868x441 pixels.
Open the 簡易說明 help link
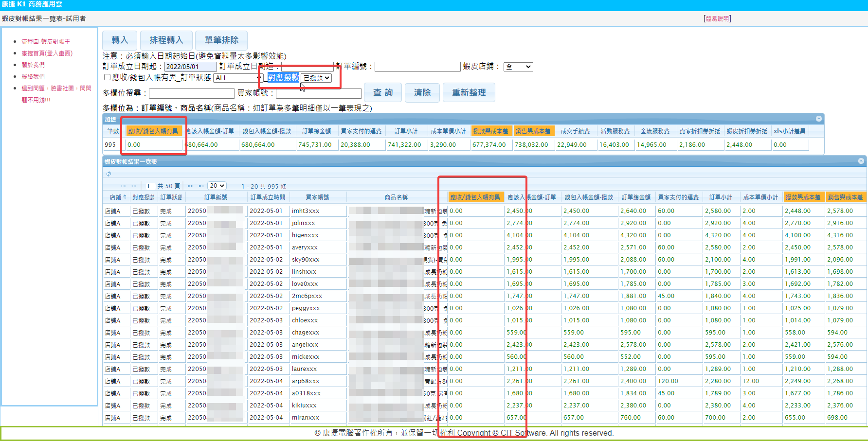[717, 19]
